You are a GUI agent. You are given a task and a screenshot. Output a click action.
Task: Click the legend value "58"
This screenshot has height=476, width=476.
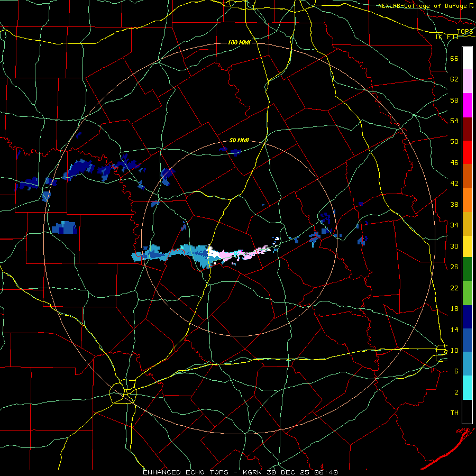coord(454,100)
